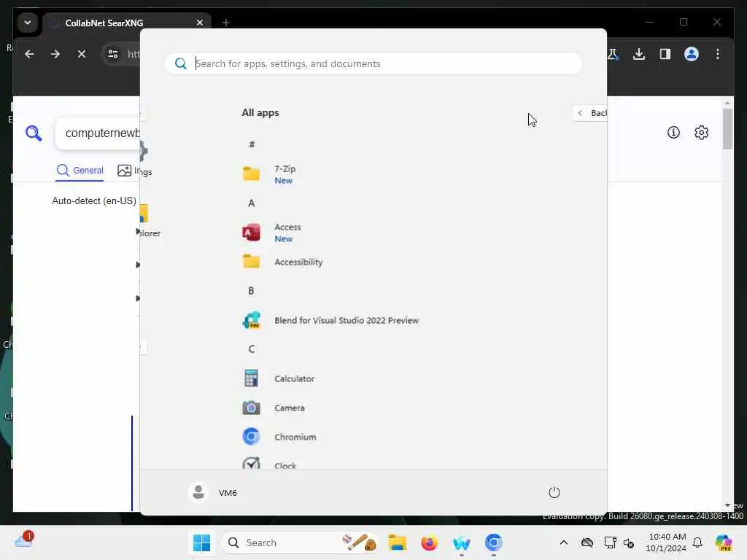Open Firefox from the taskbar
747x560 pixels.
tap(429, 542)
